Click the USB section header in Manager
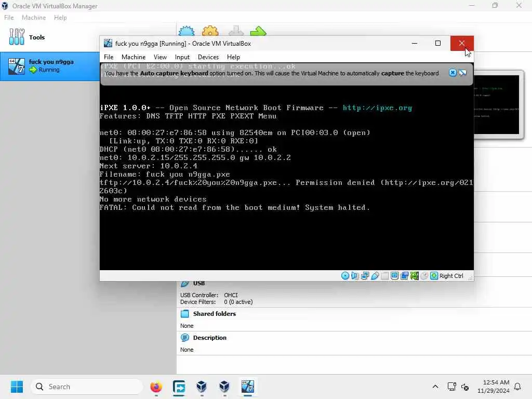 pos(199,283)
